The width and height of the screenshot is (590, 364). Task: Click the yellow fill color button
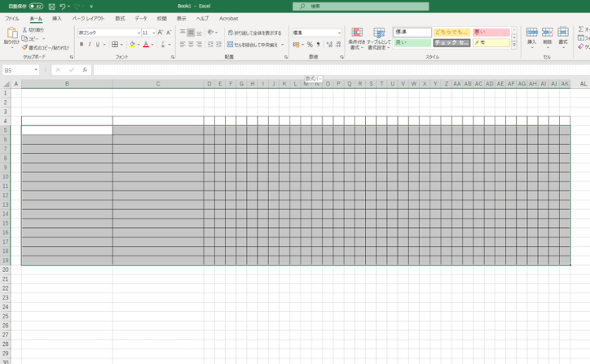tap(131, 45)
